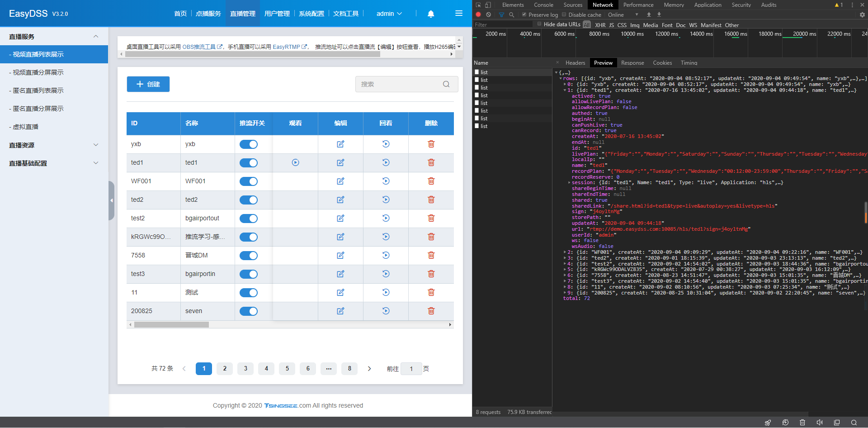Check the Hide data URLs checkbox
This screenshot has height=428, width=868.
(539, 24)
